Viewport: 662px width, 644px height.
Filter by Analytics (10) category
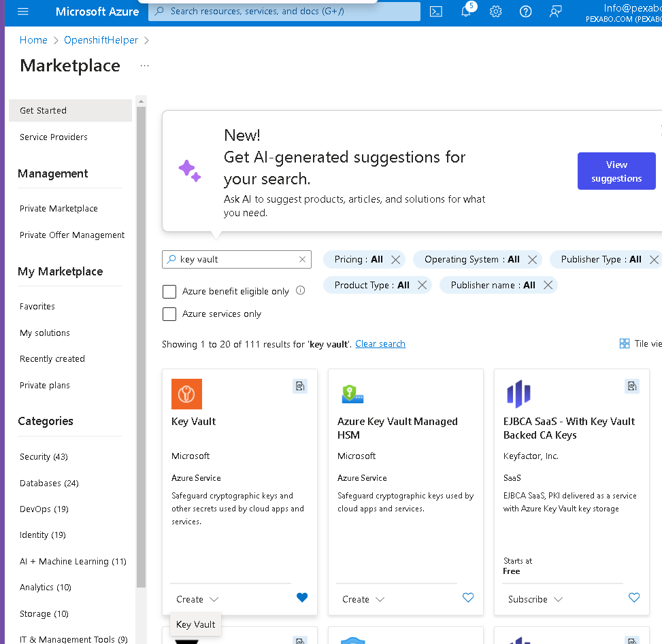(x=45, y=588)
